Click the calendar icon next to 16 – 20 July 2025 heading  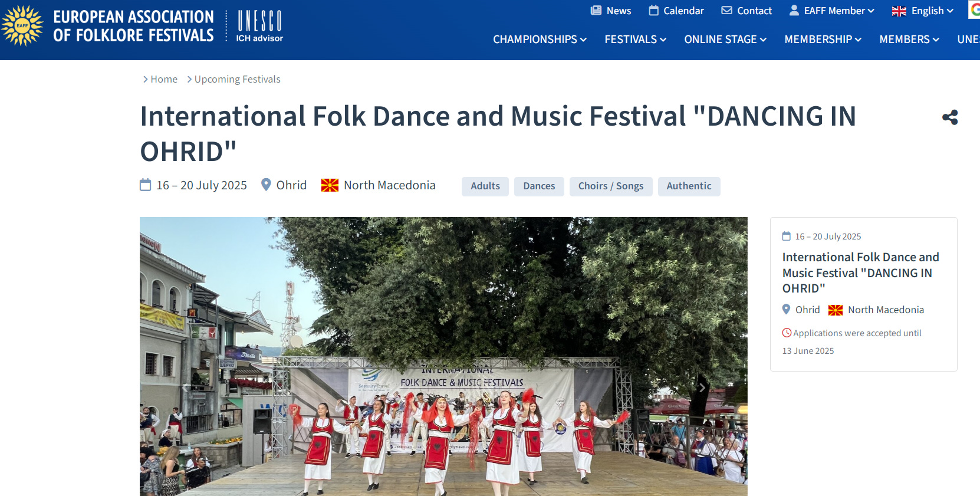[145, 185]
